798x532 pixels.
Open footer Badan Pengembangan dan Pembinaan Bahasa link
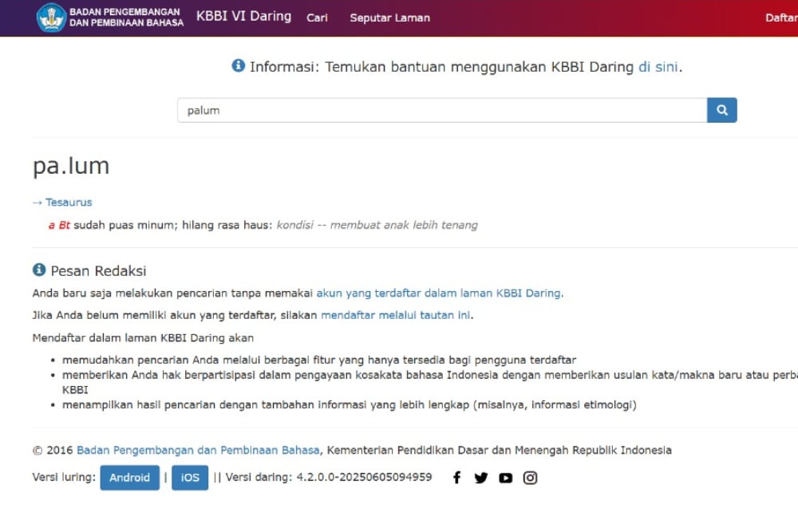click(198, 450)
